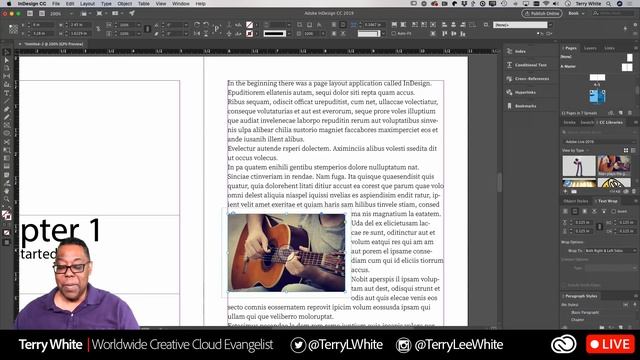Viewport: 640px width, 360px height.
Task: Click the Rotate 90° Clockwise icon
Action: [197, 25]
